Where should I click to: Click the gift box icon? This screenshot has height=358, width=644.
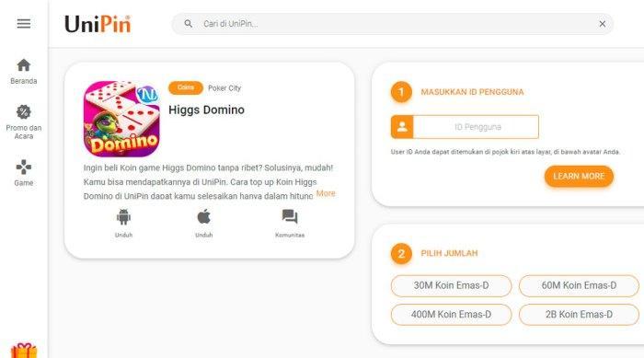click(x=24, y=351)
